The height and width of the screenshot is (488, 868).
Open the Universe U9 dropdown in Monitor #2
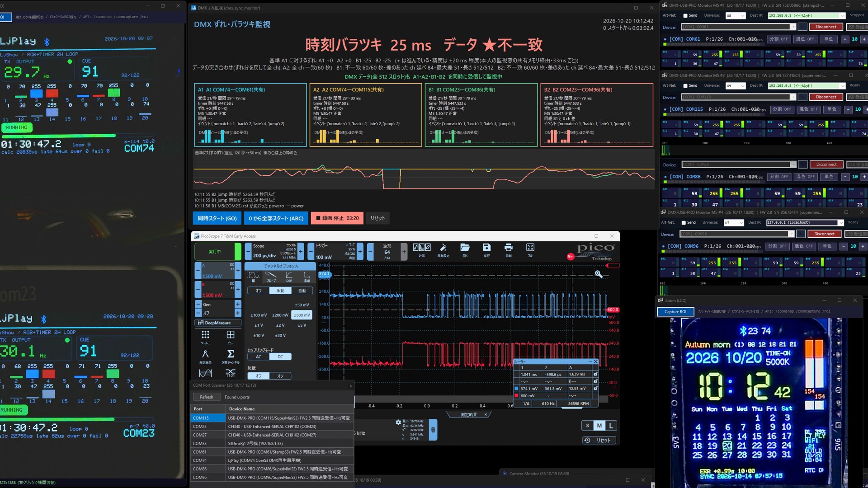click(x=735, y=86)
